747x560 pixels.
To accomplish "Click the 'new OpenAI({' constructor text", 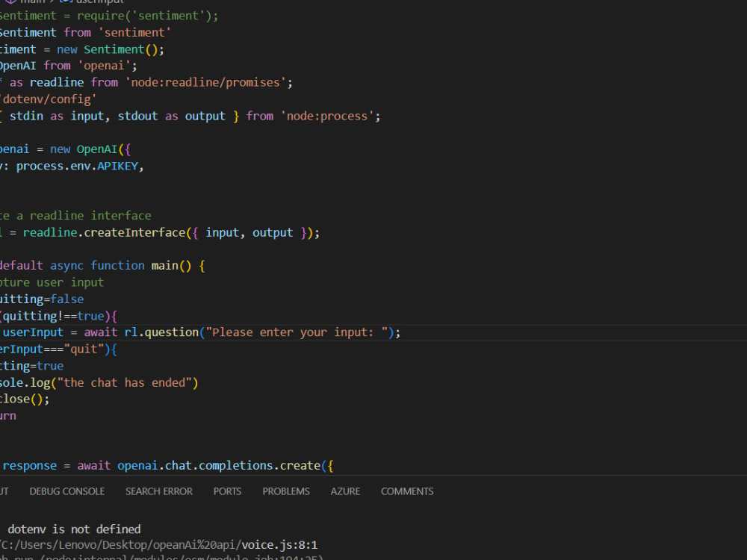I will (x=90, y=149).
